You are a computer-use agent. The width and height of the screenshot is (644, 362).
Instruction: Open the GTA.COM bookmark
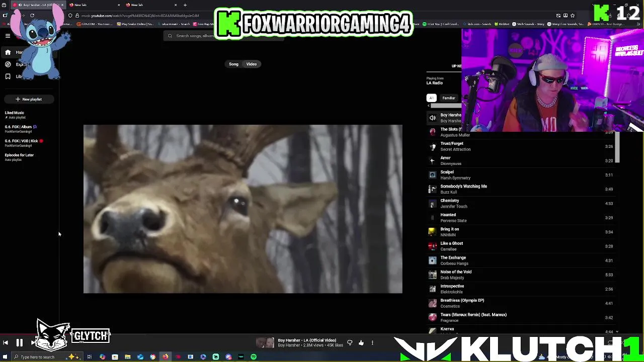(95, 24)
